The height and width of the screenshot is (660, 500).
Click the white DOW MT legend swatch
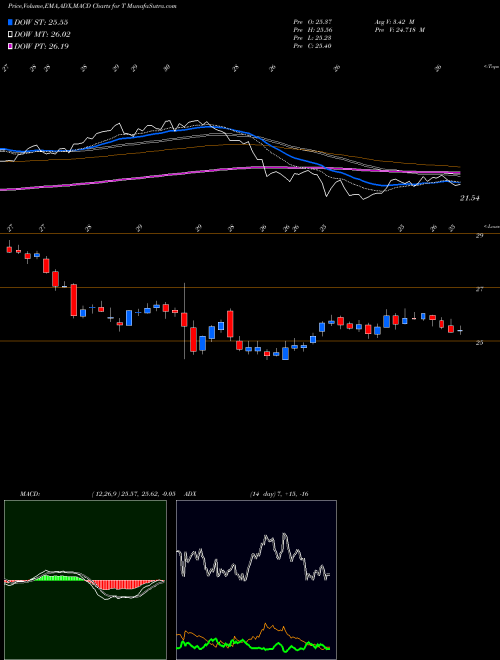click(10, 35)
